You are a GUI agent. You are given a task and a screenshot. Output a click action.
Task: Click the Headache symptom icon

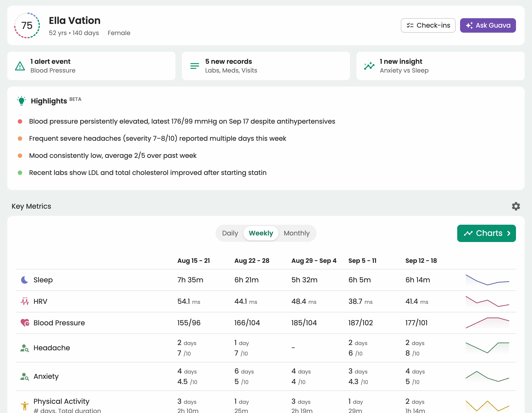pos(25,348)
